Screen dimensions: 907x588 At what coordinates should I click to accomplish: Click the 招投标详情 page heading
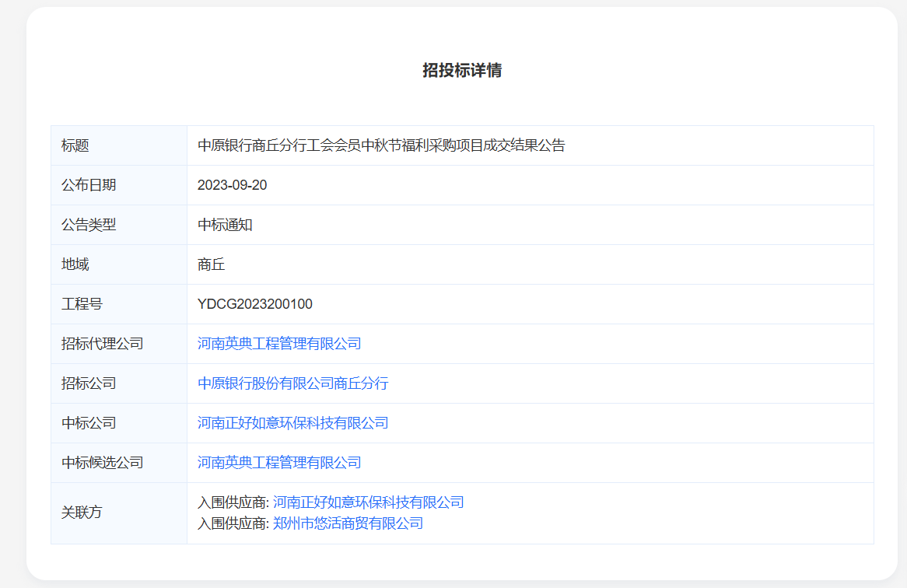click(462, 71)
